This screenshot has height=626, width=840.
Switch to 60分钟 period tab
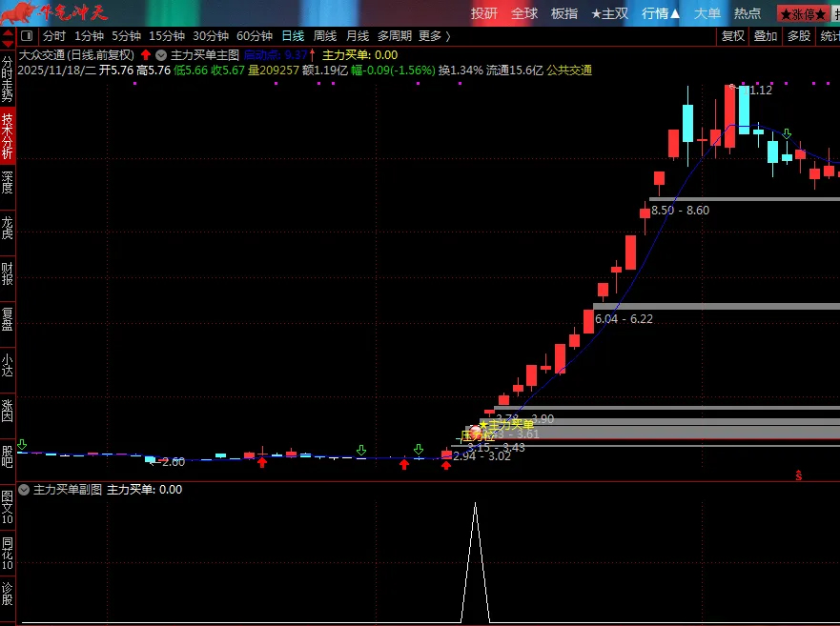pyautogui.click(x=255, y=36)
